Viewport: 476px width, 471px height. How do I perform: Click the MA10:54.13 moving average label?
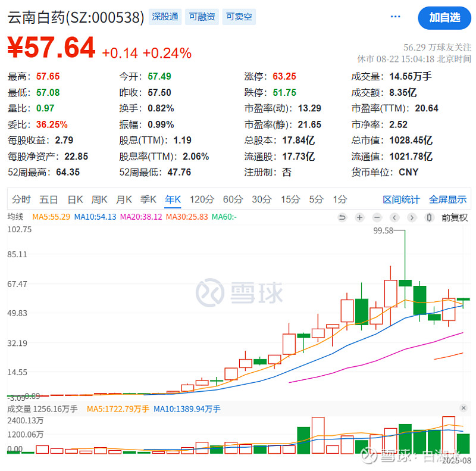click(x=95, y=217)
